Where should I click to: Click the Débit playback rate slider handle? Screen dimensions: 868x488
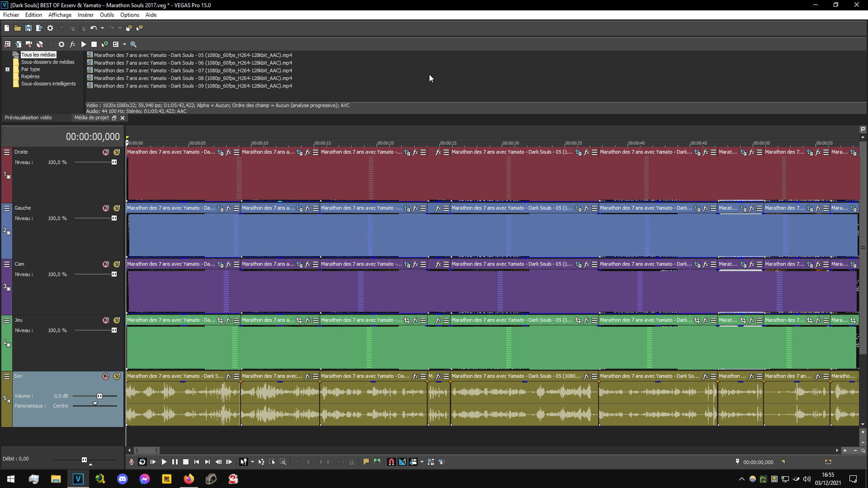click(84, 460)
